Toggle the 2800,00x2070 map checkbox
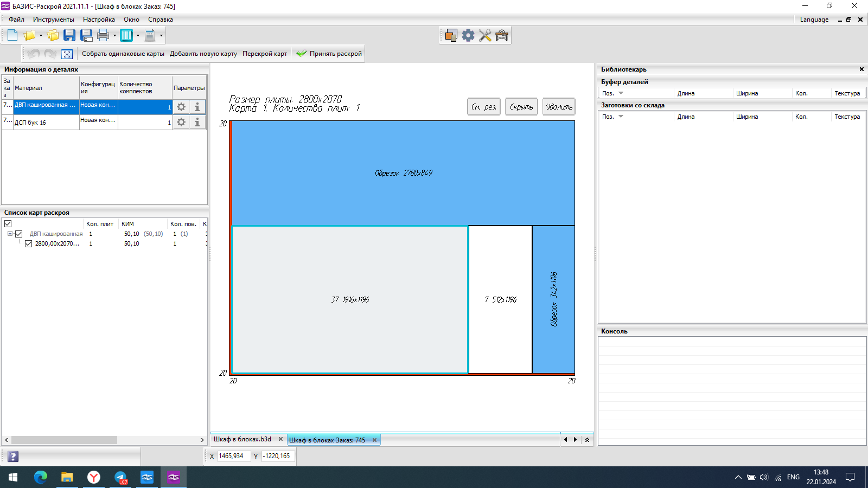The image size is (868, 488). [29, 244]
